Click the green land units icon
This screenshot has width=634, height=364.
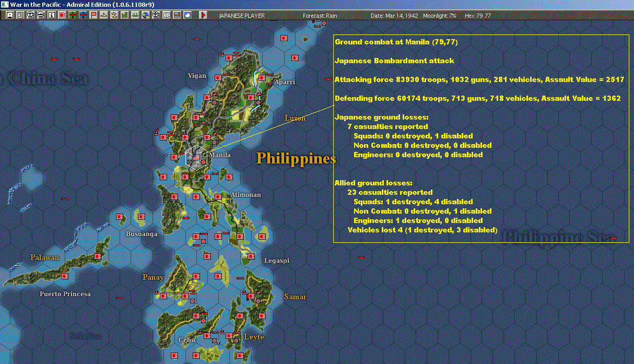pyautogui.click(x=125, y=15)
